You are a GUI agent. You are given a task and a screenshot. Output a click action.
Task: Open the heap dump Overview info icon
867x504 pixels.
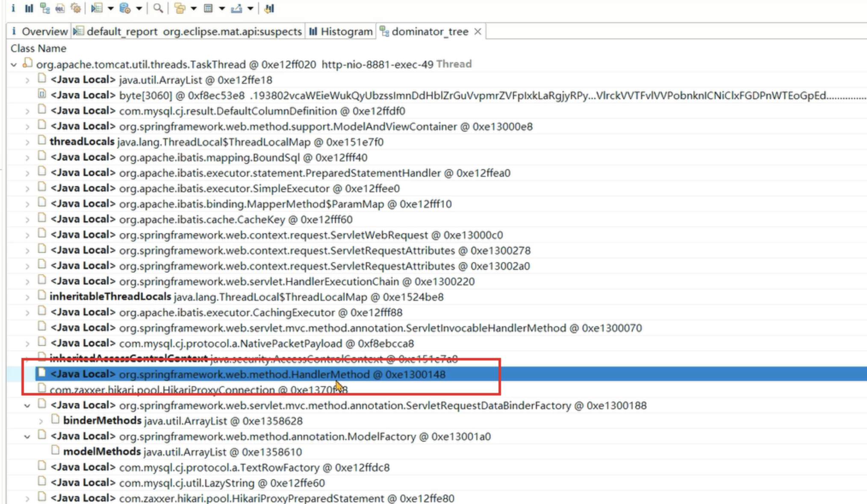click(13, 8)
